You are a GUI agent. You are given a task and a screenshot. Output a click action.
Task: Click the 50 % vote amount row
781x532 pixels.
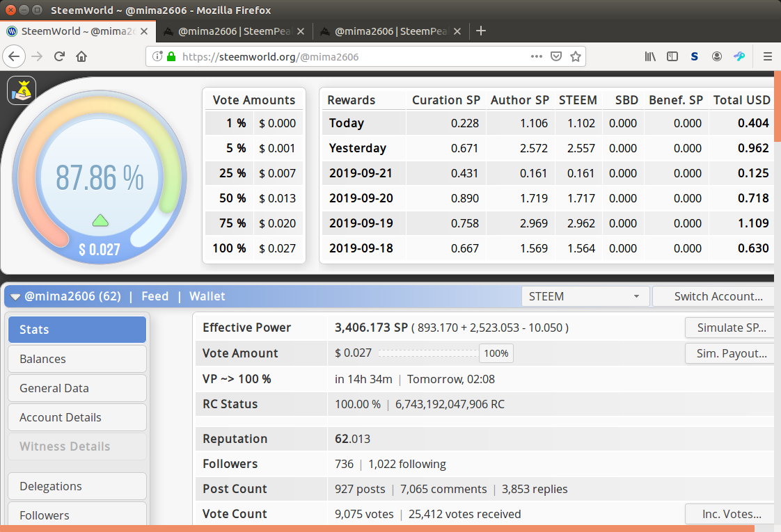coord(254,198)
